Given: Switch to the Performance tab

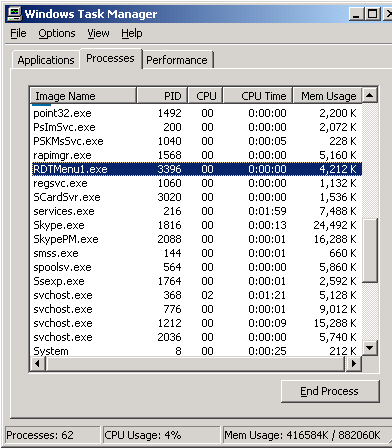Looking at the screenshot, I should [x=177, y=60].
